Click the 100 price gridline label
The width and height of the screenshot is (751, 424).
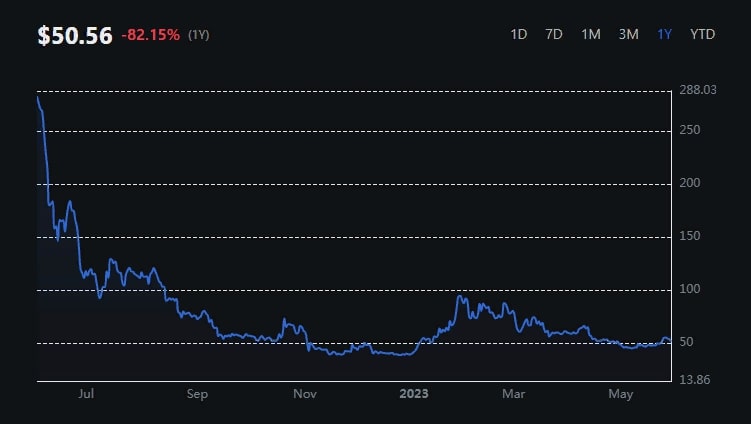pyautogui.click(x=690, y=289)
